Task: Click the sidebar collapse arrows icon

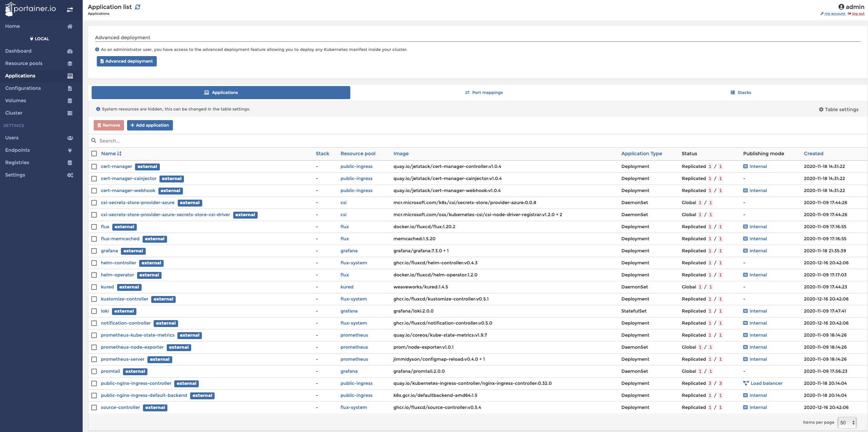Action: (x=70, y=10)
